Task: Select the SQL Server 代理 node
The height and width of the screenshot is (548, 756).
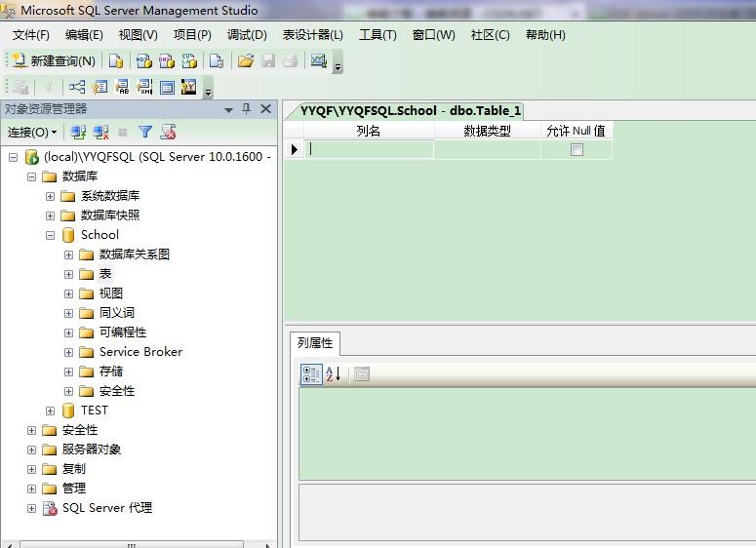Action: [x=106, y=508]
